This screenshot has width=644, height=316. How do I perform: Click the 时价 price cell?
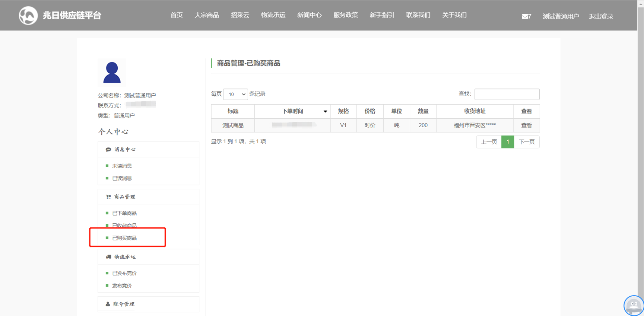click(x=370, y=125)
